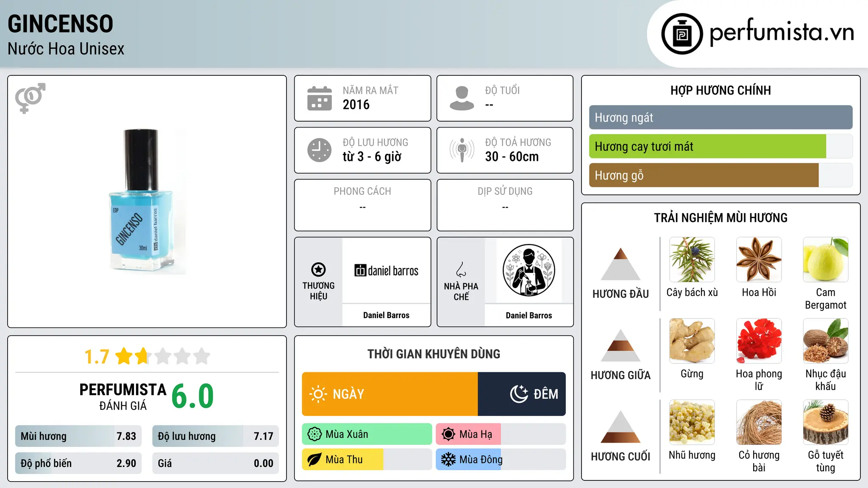The width and height of the screenshot is (868, 488).
Task: Click the person silhouette icon for Độ tuổi
Action: [x=462, y=98]
